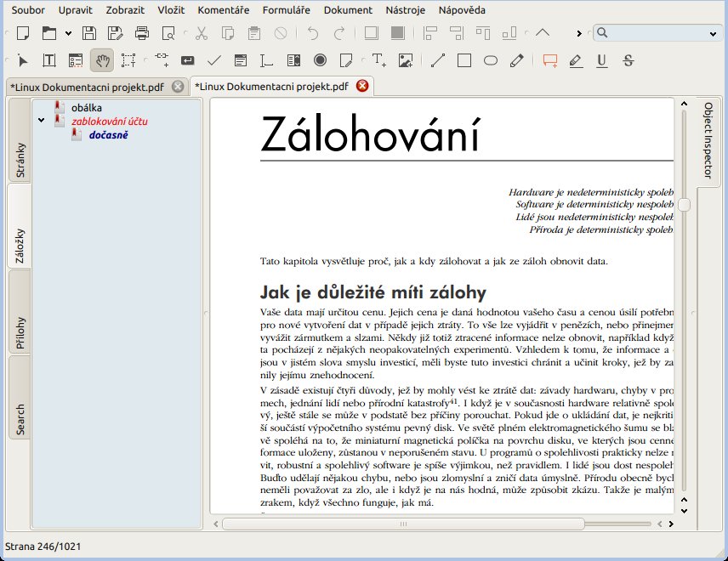The width and height of the screenshot is (728, 561).
Task: Select the Highlight text tool
Action: click(576, 60)
